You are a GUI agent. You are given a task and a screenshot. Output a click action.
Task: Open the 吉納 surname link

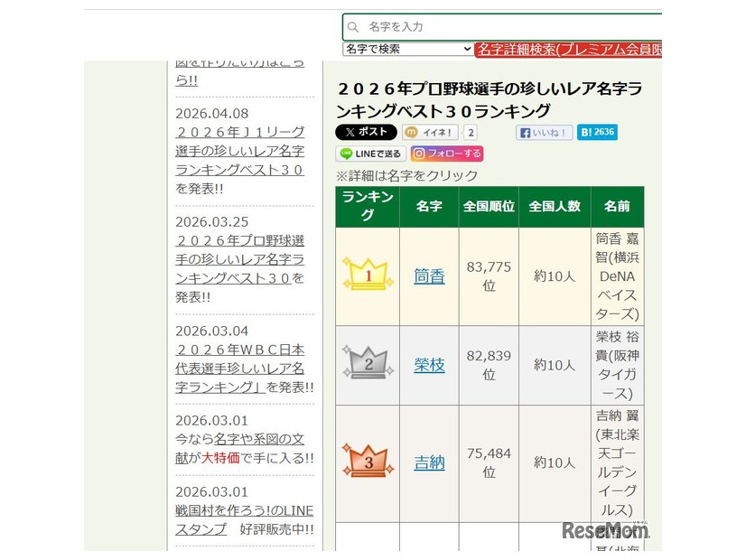(x=428, y=462)
